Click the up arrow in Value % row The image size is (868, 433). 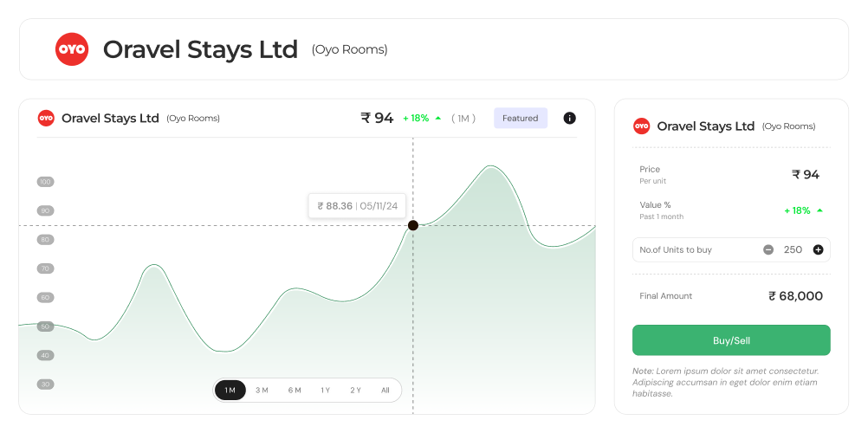click(819, 210)
